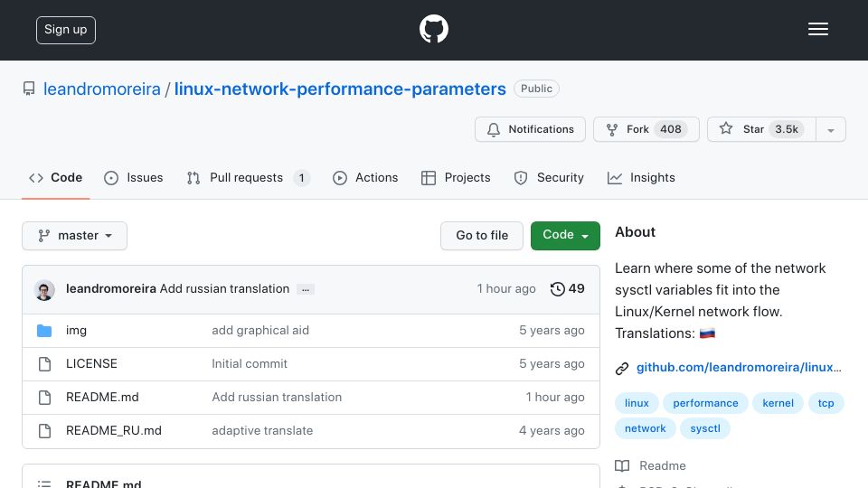The width and height of the screenshot is (868, 488).
Task: Expand the star lists dropdown arrow
Action: pos(830,130)
